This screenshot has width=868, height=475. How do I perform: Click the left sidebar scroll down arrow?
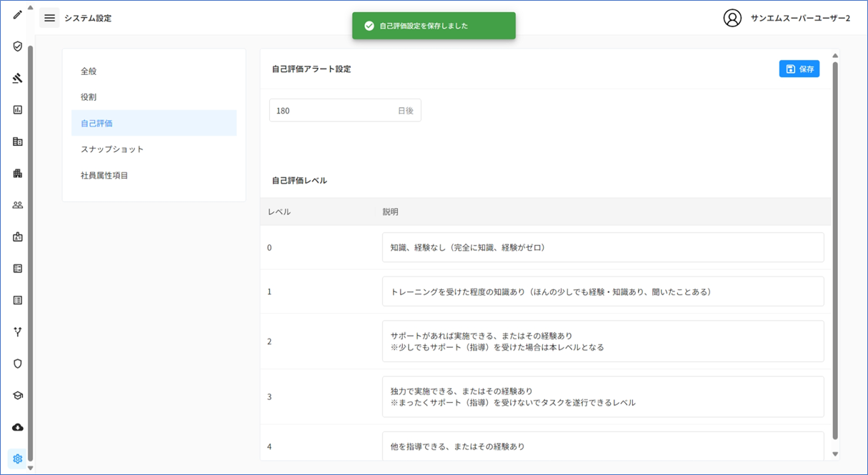point(30,469)
